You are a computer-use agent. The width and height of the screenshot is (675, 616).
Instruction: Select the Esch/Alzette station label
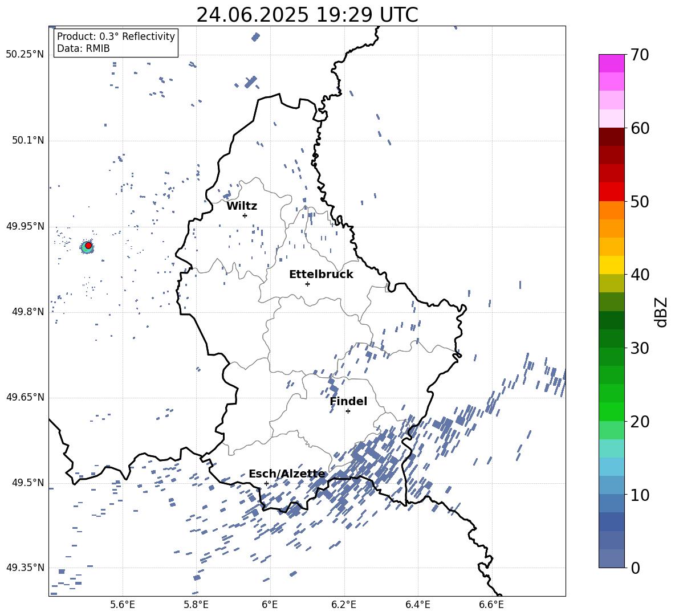pos(287,474)
